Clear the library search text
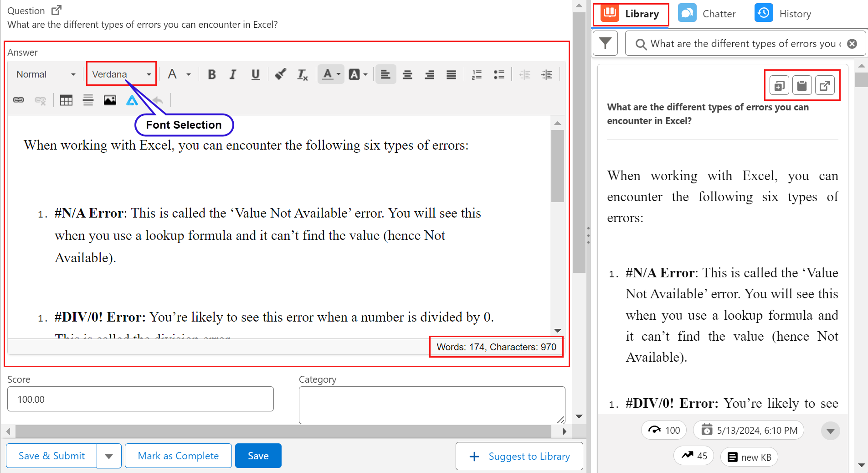Image resolution: width=868 pixels, height=473 pixels. coord(852,44)
